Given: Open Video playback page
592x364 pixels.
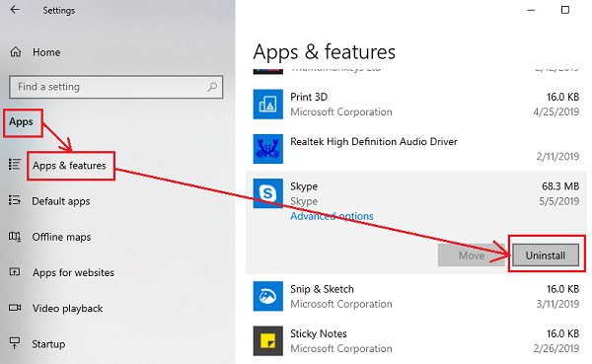Looking at the screenshot, I should 67,309.
